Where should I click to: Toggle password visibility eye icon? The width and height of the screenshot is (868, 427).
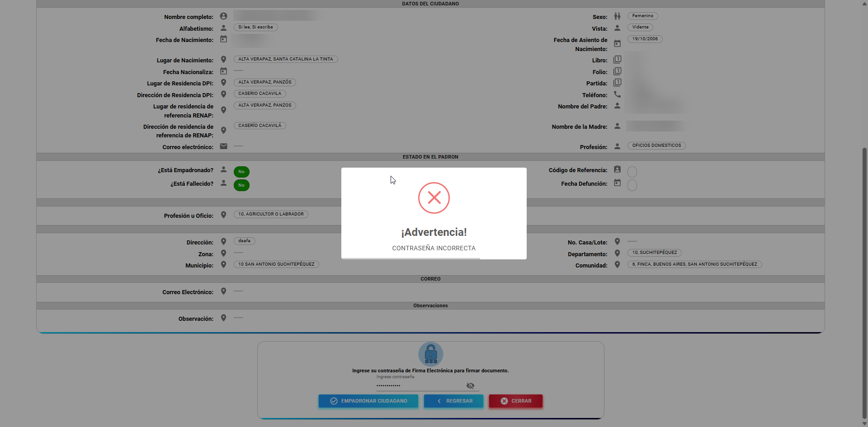(x=470, y=386)
